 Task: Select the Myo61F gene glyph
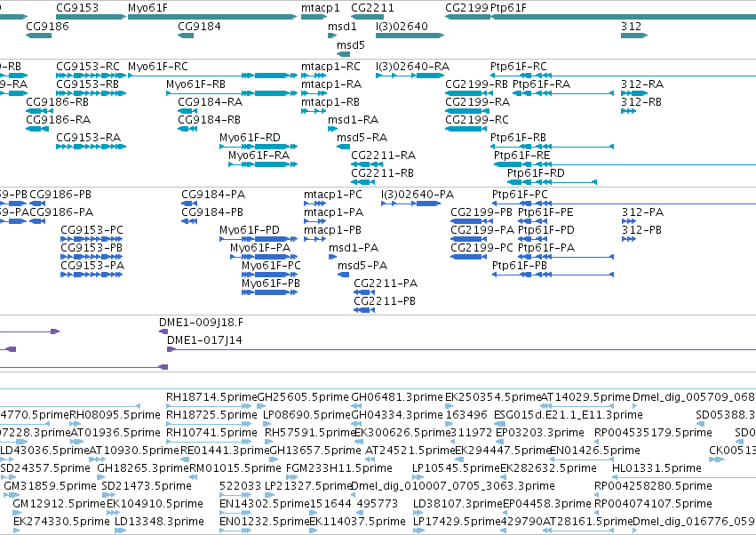(x=212, y=17)
